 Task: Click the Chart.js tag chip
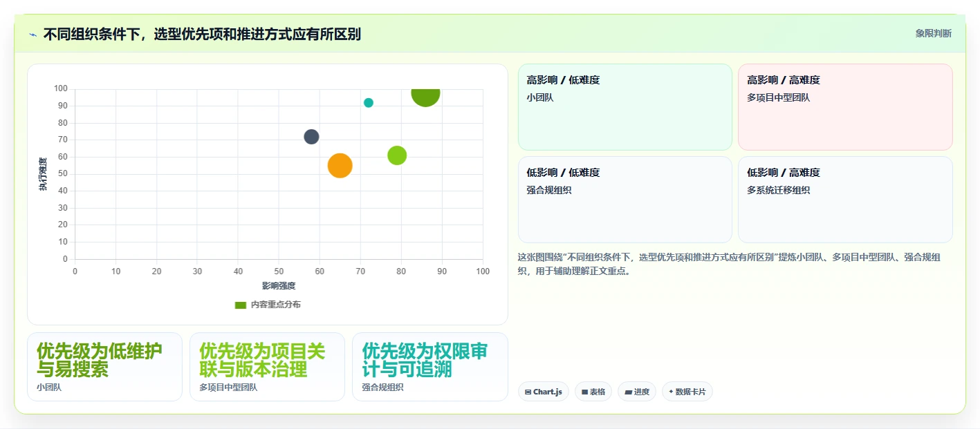pos(544,392)
